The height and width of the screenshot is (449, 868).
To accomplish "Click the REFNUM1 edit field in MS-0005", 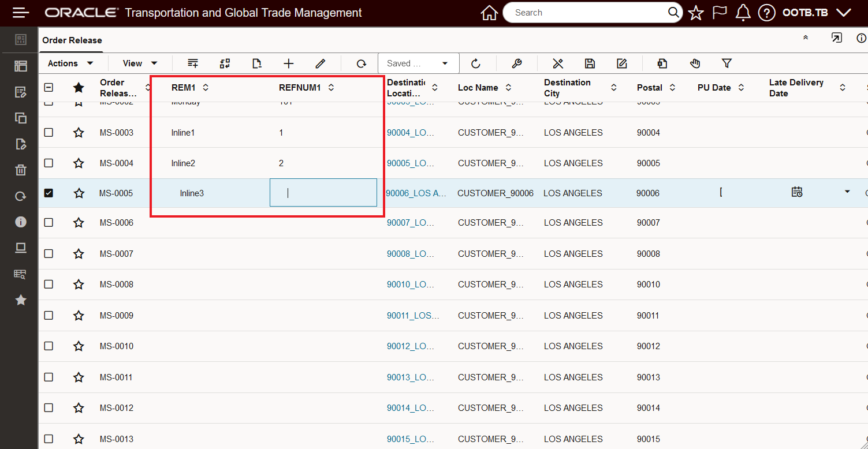I will [323, 193].
